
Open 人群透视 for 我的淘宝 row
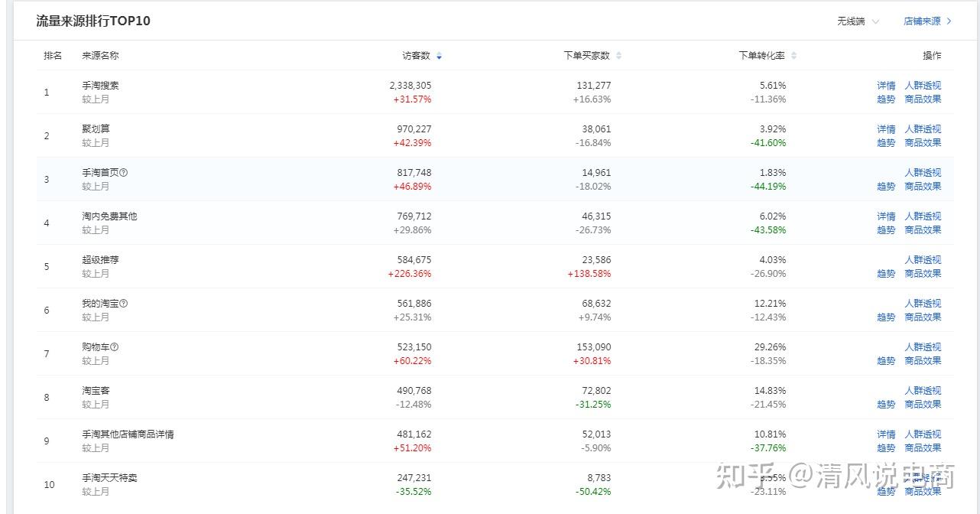(x=923, y=304)
